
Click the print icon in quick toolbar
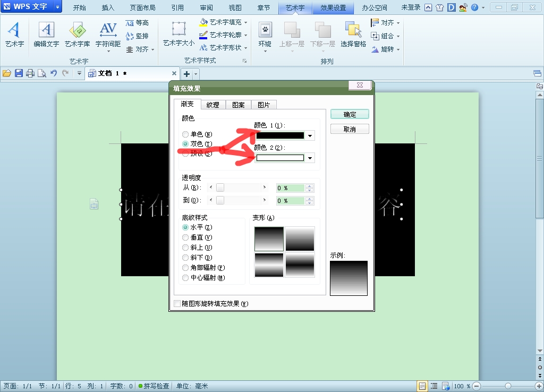pos(30,73)
